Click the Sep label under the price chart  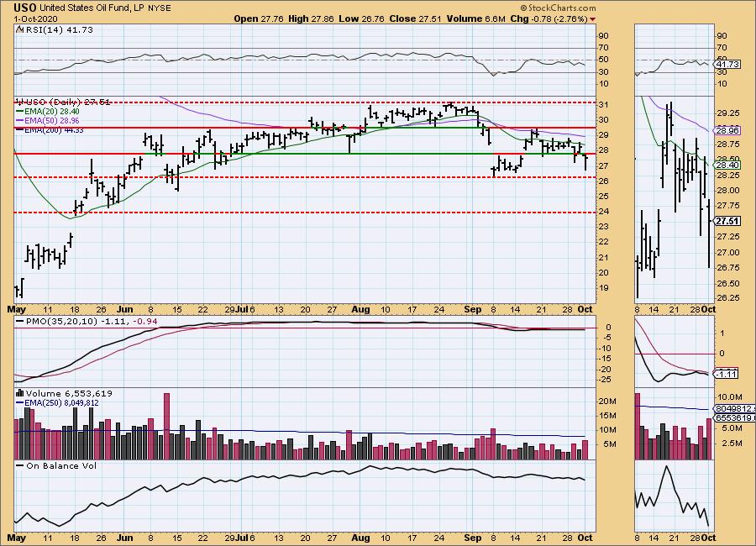[x=472, y=309]
